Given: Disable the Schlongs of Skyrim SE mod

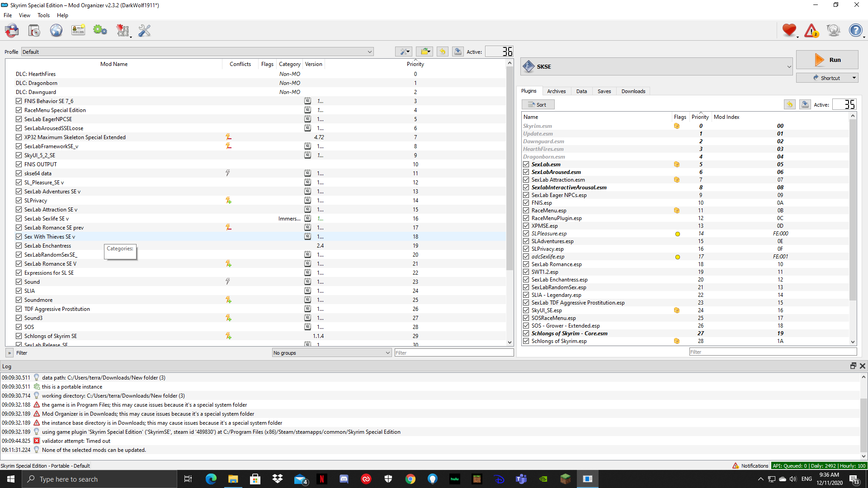Looking at the screenshot, I should click(x=19, y=336).
